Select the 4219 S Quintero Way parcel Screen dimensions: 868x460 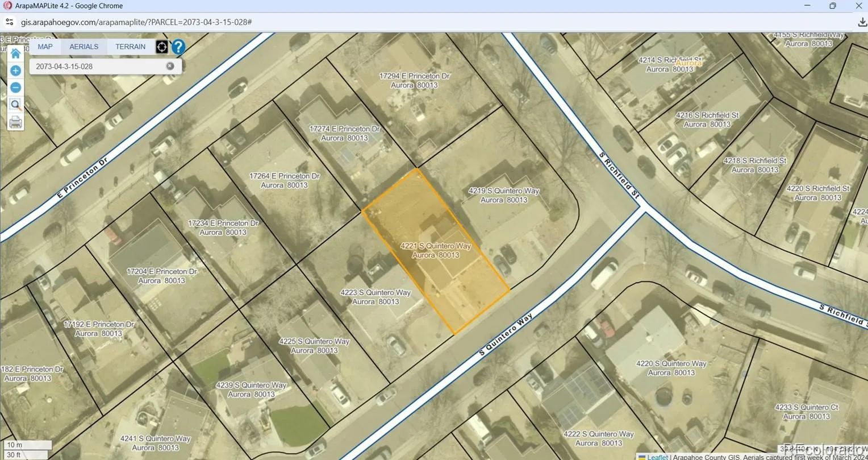click(504, 195)
